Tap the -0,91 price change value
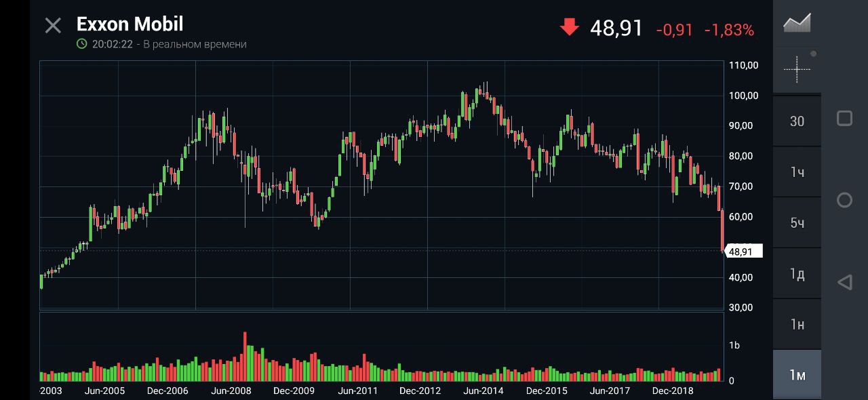868x400 pixels. (675, 30)
